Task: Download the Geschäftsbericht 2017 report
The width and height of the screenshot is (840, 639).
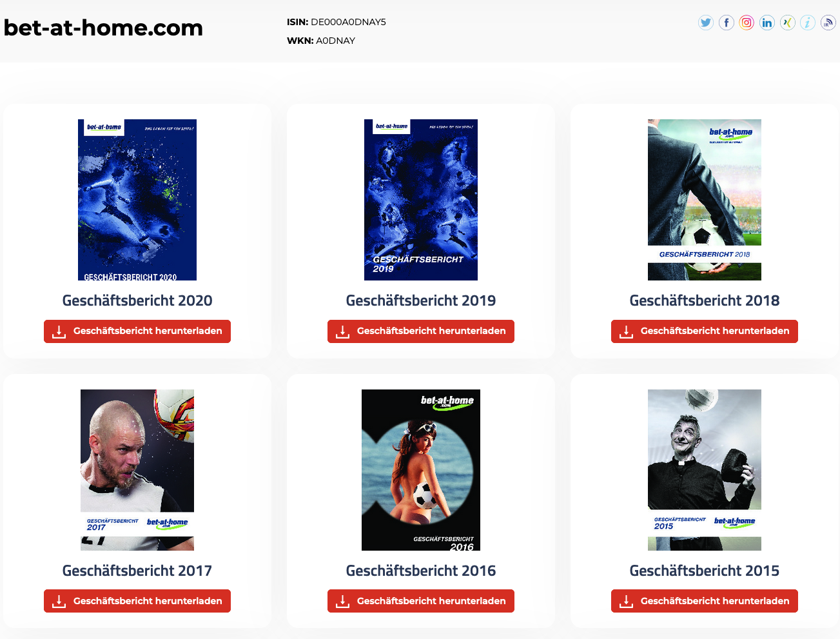Action: pyautogui.click(x=137, y=601)
